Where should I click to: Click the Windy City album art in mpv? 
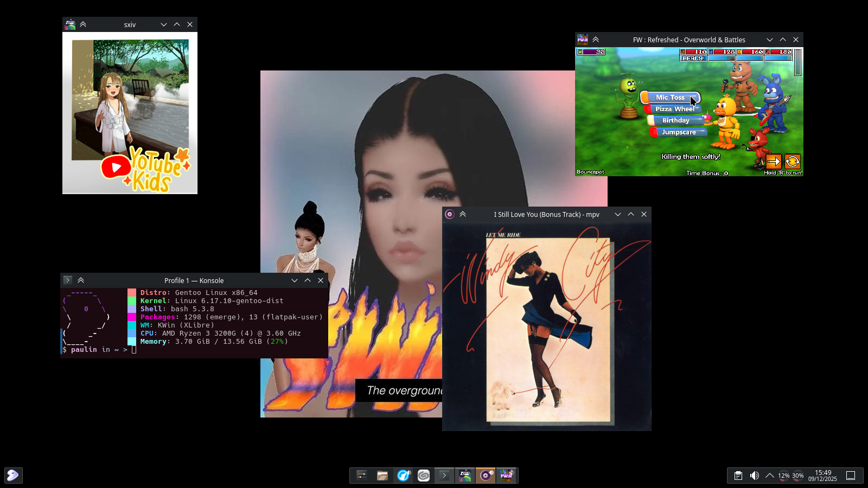547,326
